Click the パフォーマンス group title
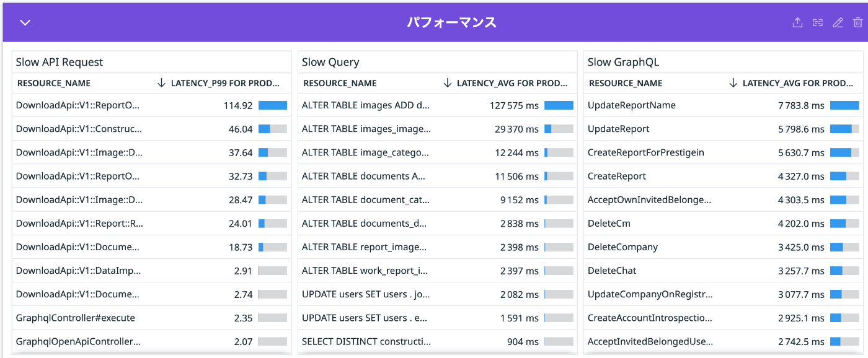The image size is (868, 358). click(451, 23)
